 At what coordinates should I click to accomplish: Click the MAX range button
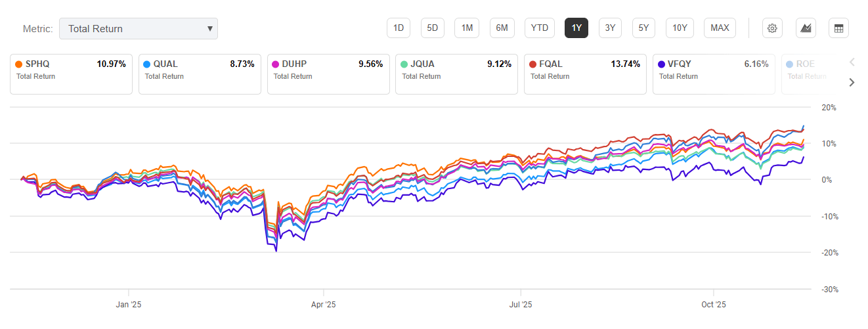[720, 28]
